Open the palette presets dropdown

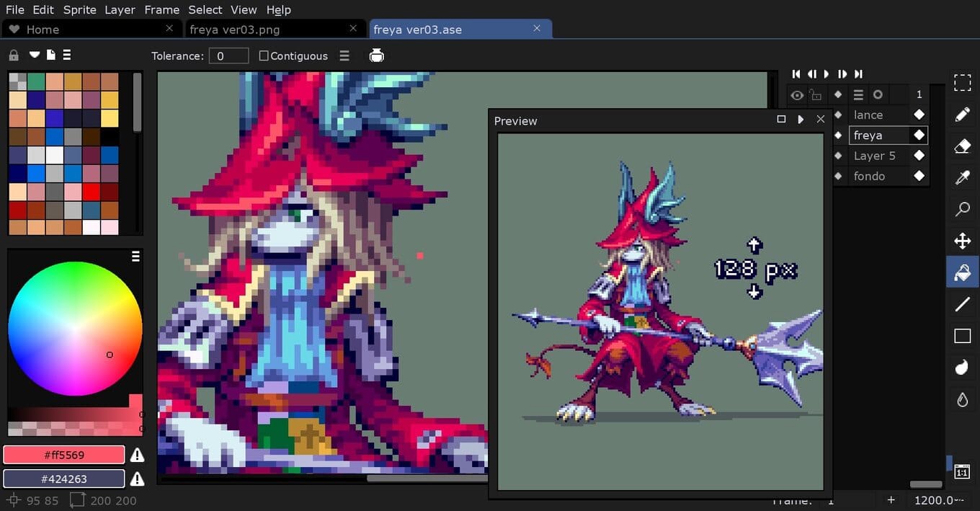click(34, 55)
